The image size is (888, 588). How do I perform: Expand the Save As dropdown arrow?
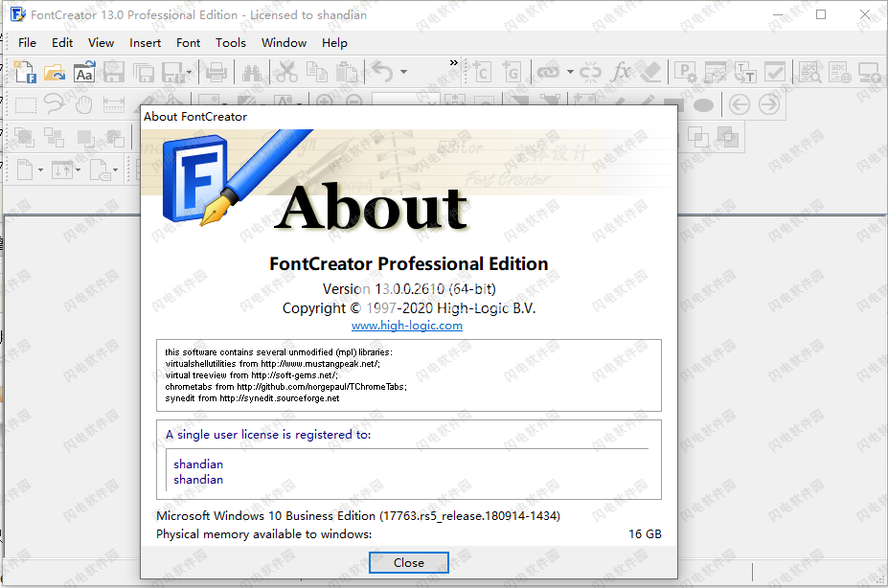189,72
